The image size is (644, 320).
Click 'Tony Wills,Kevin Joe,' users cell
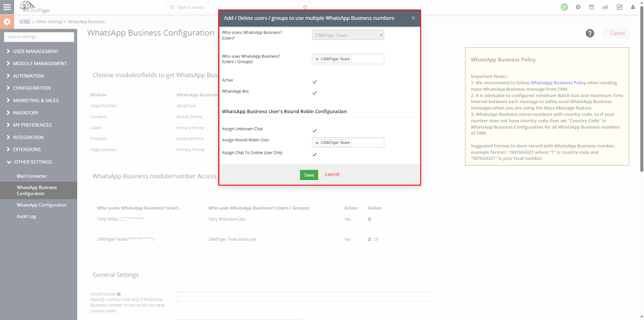tap(227, 219)
